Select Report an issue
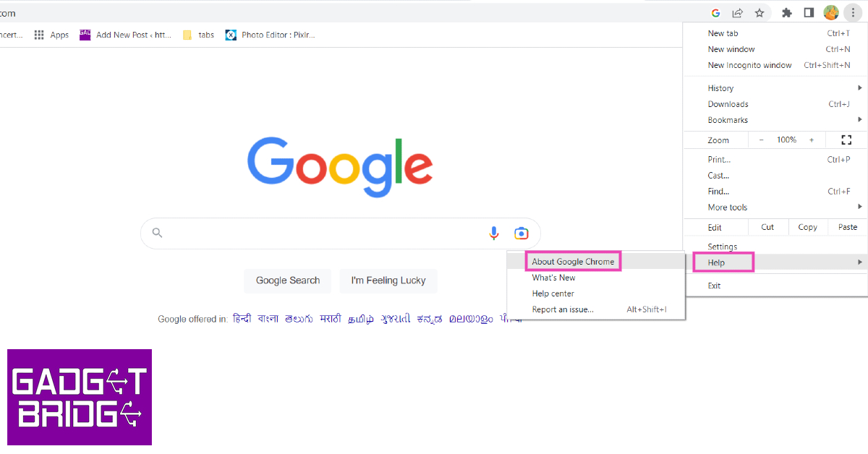The width and height of the screenshot is (868, 454). (x=596, y=309)
